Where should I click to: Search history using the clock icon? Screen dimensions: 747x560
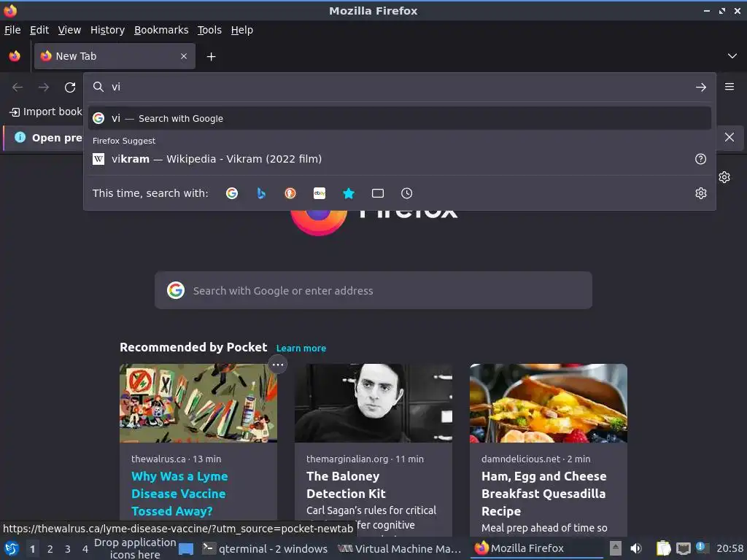pos(406,193)
